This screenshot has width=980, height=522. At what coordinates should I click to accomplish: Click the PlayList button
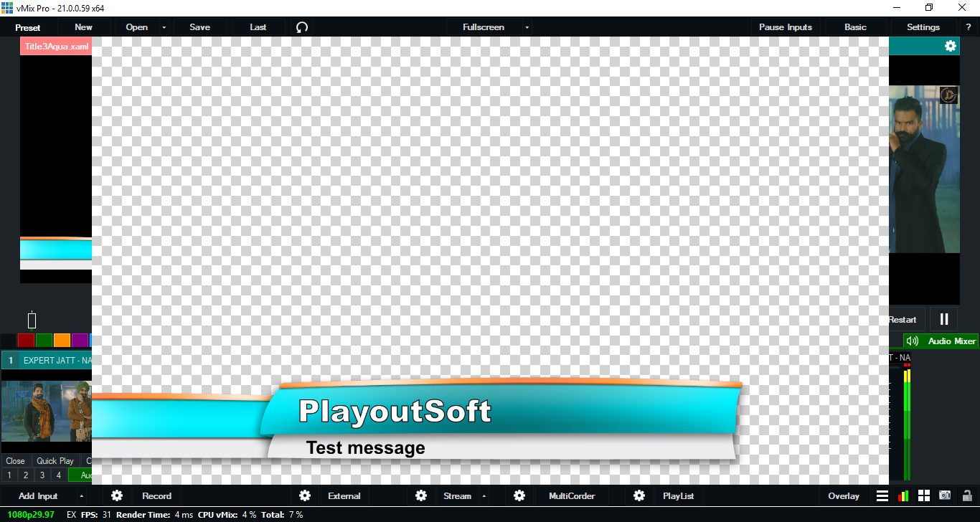(x=679, y=495)
